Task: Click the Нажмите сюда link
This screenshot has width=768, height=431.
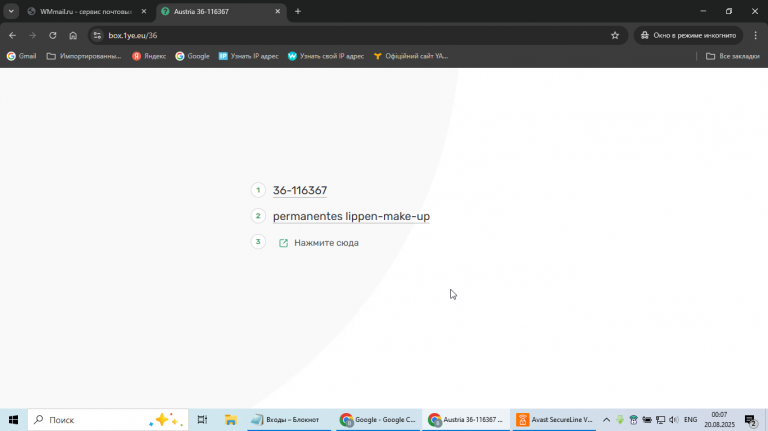Action: click(326, 243)
